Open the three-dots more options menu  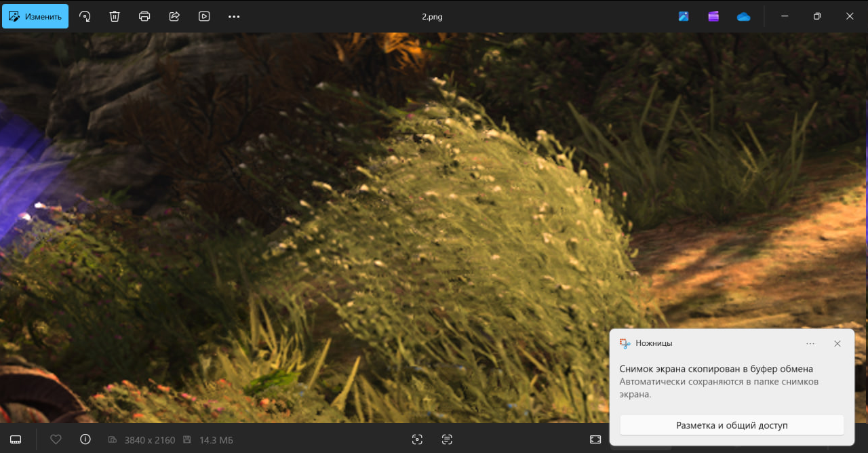pyautogui.click(x=234, y=16)
